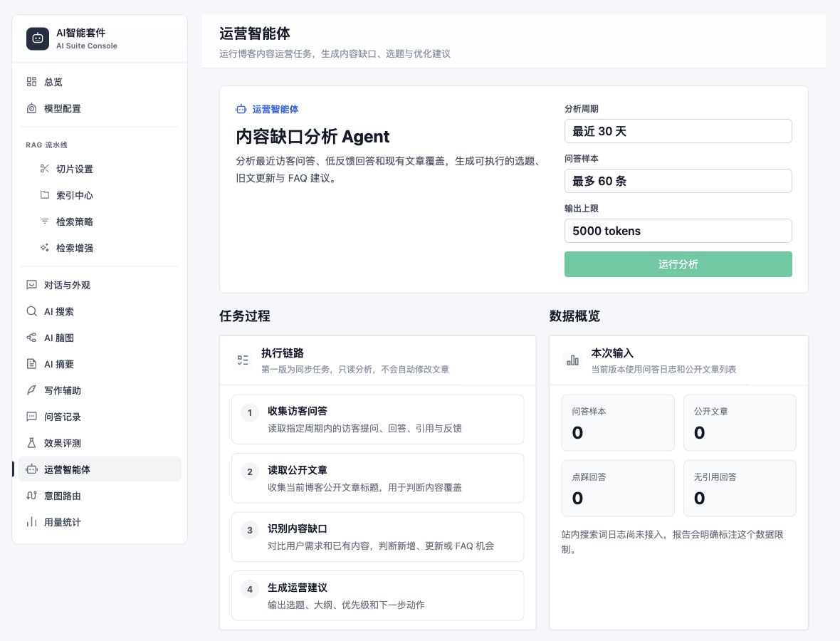840x641 pixels.
Task: Select the active 运营智能体 menu item
Action: pos(100,469)
